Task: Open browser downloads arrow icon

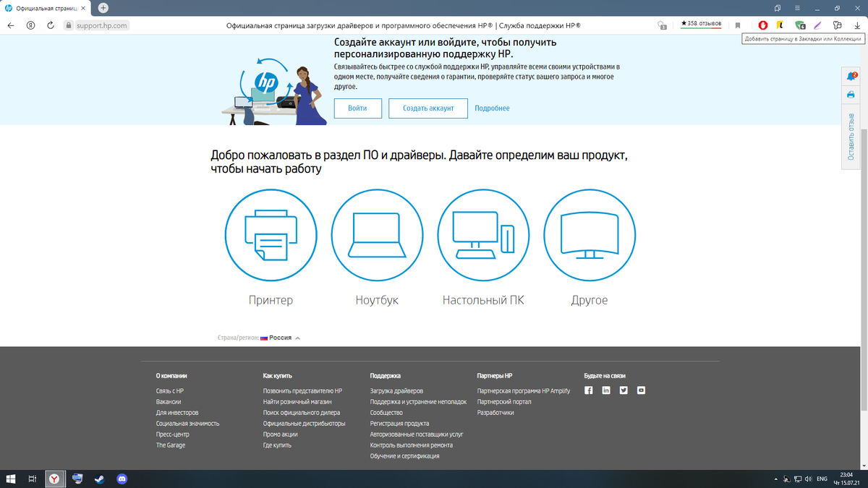Action: (856, 25)
